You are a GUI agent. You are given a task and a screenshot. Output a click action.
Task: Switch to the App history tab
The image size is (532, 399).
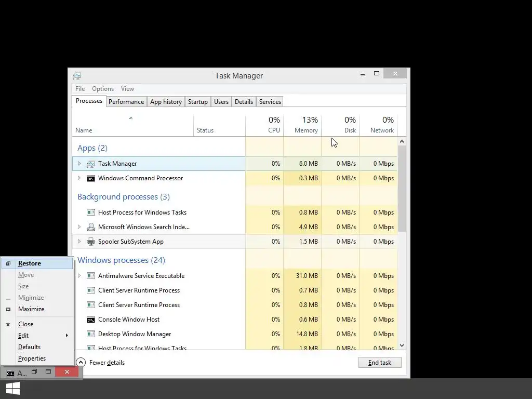coord(166,102)
